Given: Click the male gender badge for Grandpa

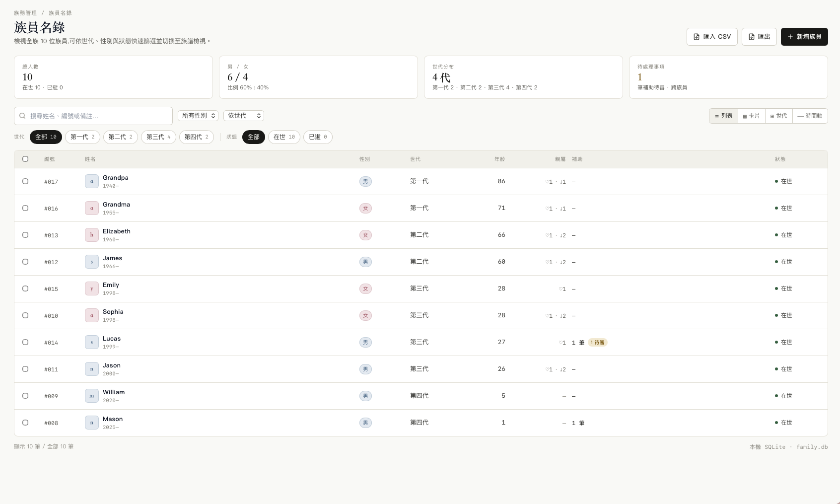Looking at the screenshot, I should click(x=365, y=181).
